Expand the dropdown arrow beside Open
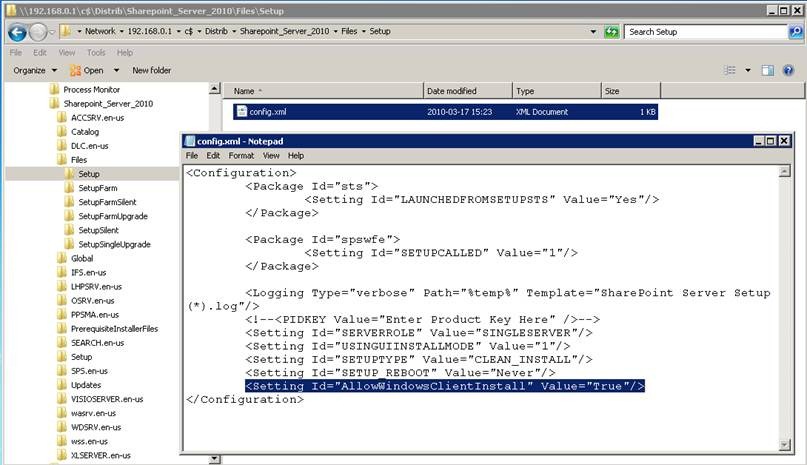 (116, 70)
